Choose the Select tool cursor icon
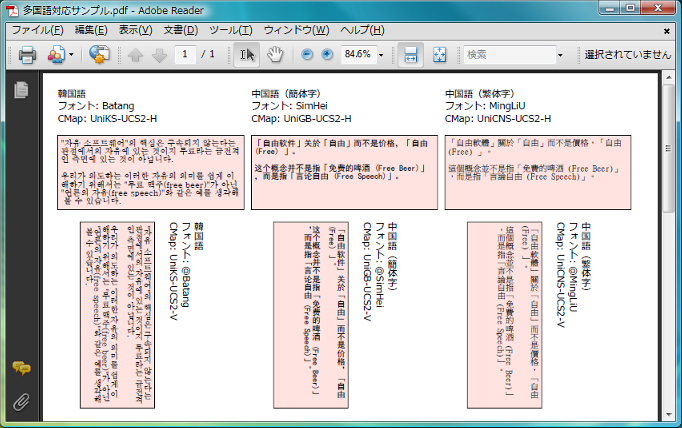 pyautogui.click(x=247, y=55)
